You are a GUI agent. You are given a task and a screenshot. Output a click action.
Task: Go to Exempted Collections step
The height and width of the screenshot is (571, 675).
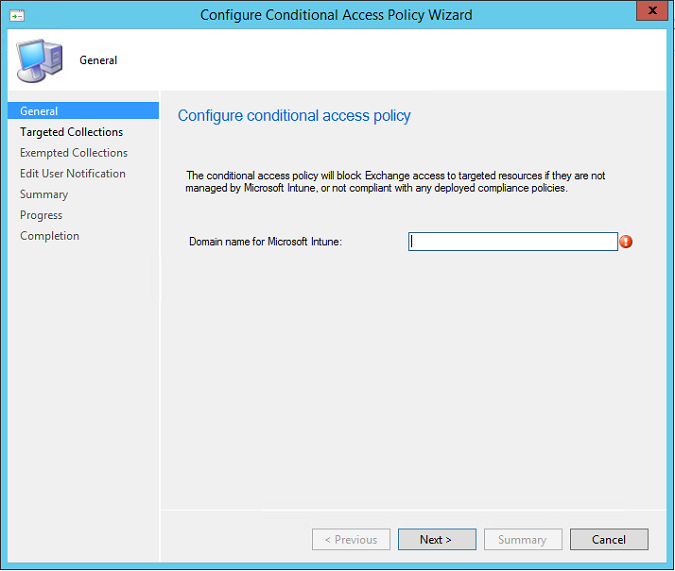coord(74,152)
